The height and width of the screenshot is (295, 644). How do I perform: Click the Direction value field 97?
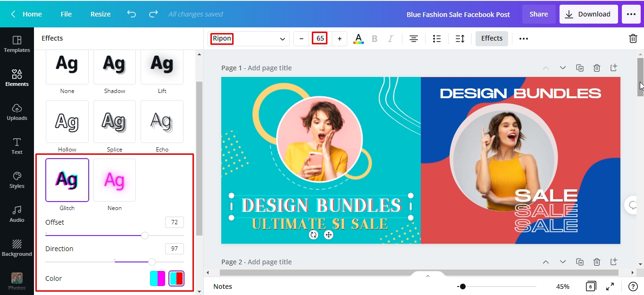(x=175, y=249)
